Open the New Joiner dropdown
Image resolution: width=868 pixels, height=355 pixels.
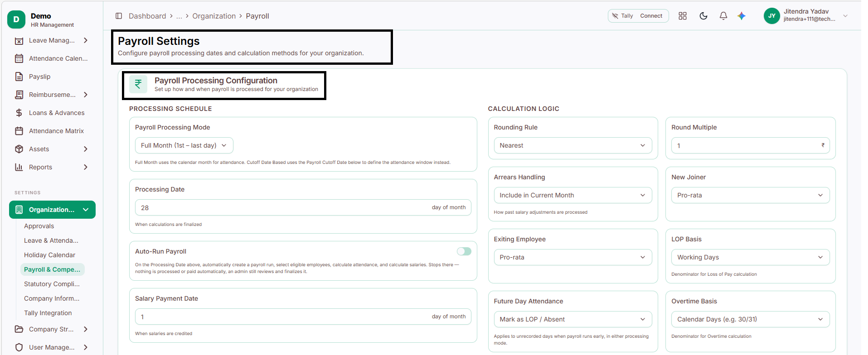tap(751, 195)
